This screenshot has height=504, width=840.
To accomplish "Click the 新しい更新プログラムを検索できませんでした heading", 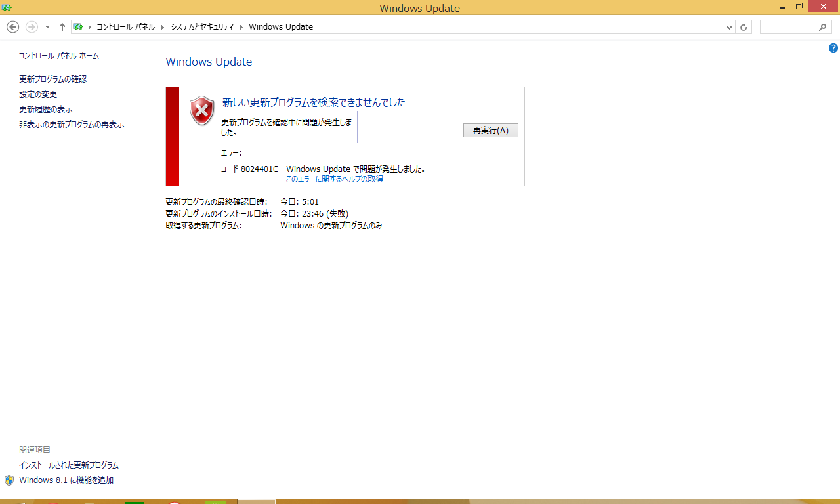I will [x=314, y=102].
